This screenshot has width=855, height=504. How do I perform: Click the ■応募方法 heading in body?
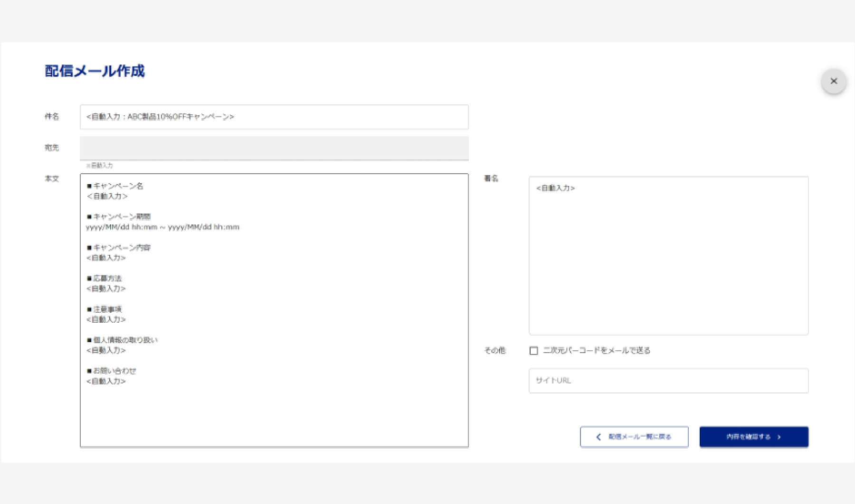(104, 279)
